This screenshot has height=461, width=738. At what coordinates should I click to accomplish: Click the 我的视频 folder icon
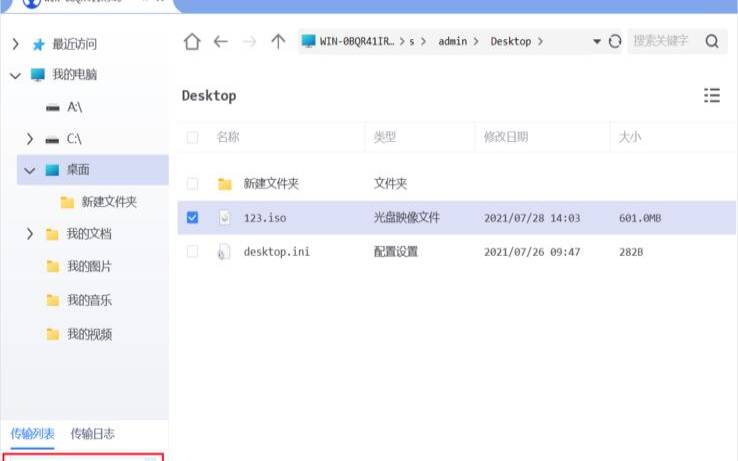coord(53,334)
